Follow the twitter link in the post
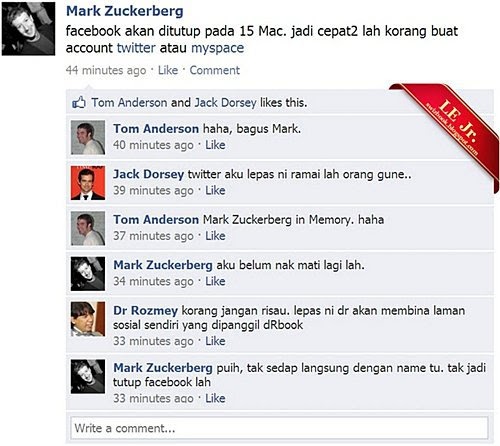 136,48
